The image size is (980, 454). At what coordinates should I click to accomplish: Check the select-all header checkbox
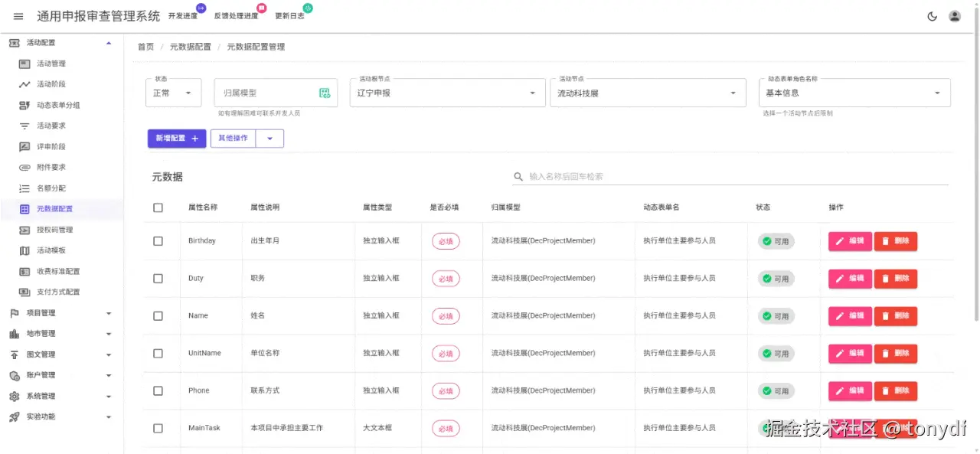158,207
